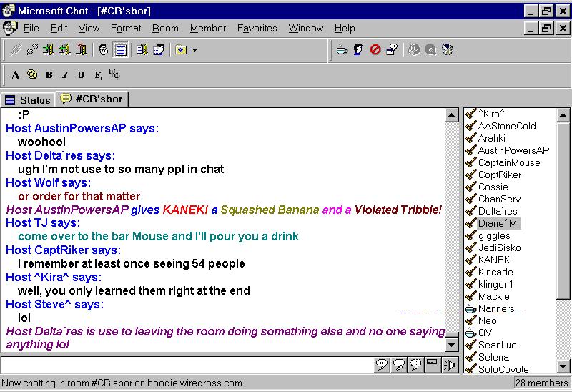Select member ^Kira^ in the list

[491, 114]
